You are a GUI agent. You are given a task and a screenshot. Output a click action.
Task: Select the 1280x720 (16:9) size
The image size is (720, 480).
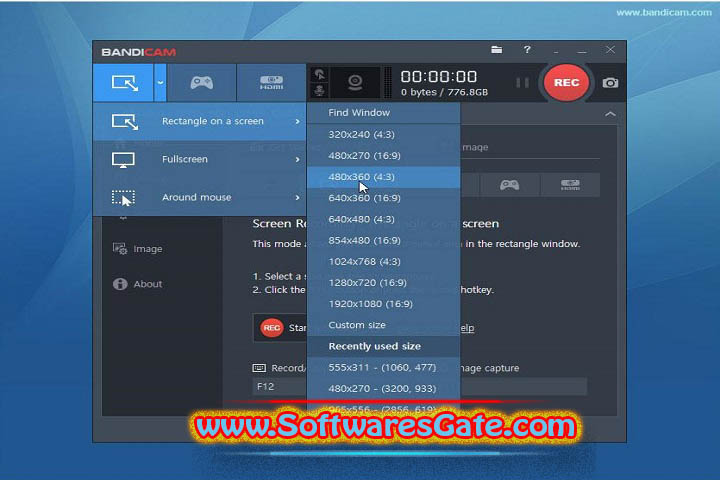(383, 282)
